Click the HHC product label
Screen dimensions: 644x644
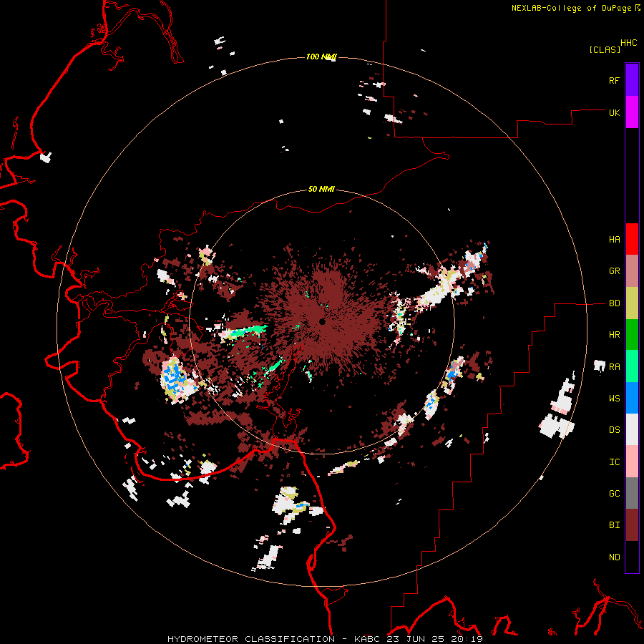pos(628,43)
